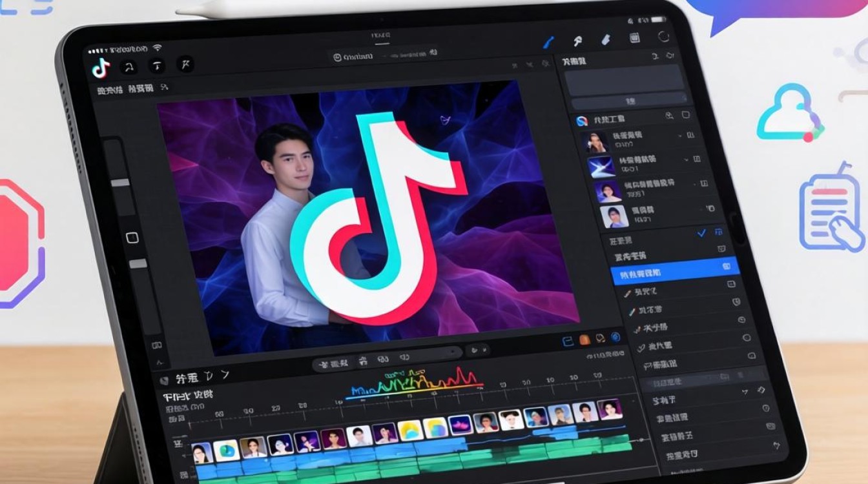Switch to the second tab under the TikTok logo
Viewport: 868px width, 484px height.
(x=141, y=88)
